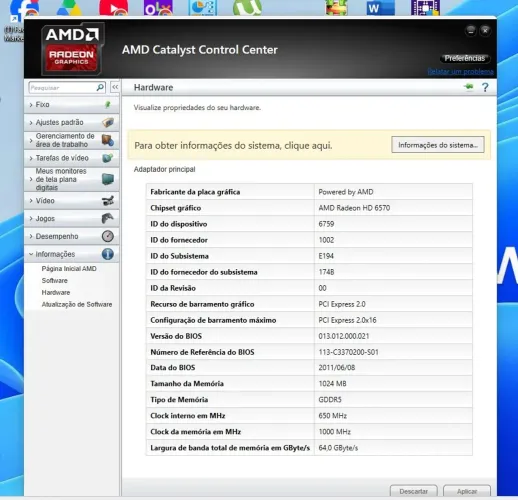Image resolution: width=518 pixels, height=500 pixels.
Task: Select the vendor ID value 1002
Action: coord(326,240)
